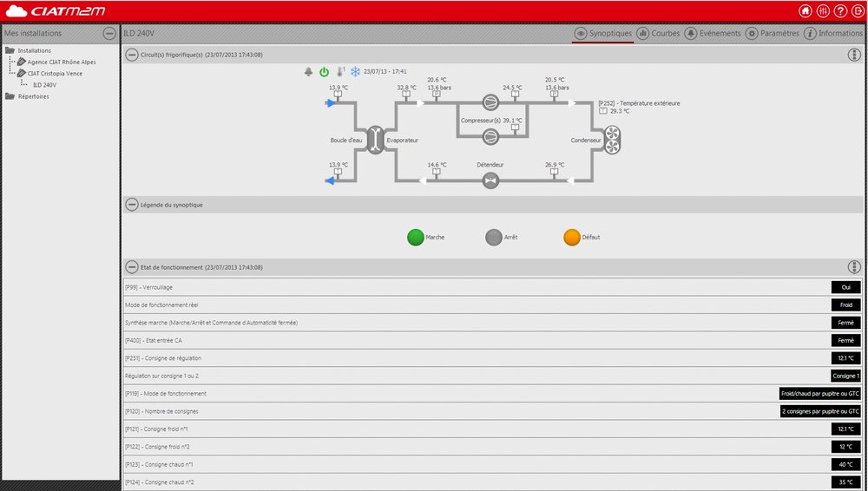This screenshot has height=491, width=868.
Task: Click the P120 Nombre de consignes label
Action: (x=161, y=411)
